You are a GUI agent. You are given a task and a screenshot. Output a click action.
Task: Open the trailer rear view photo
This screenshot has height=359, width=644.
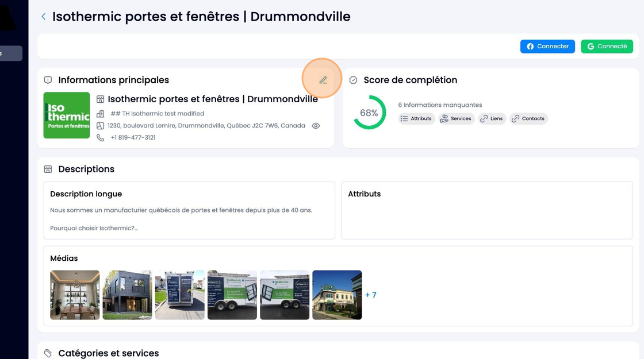[x=180, y=295]
